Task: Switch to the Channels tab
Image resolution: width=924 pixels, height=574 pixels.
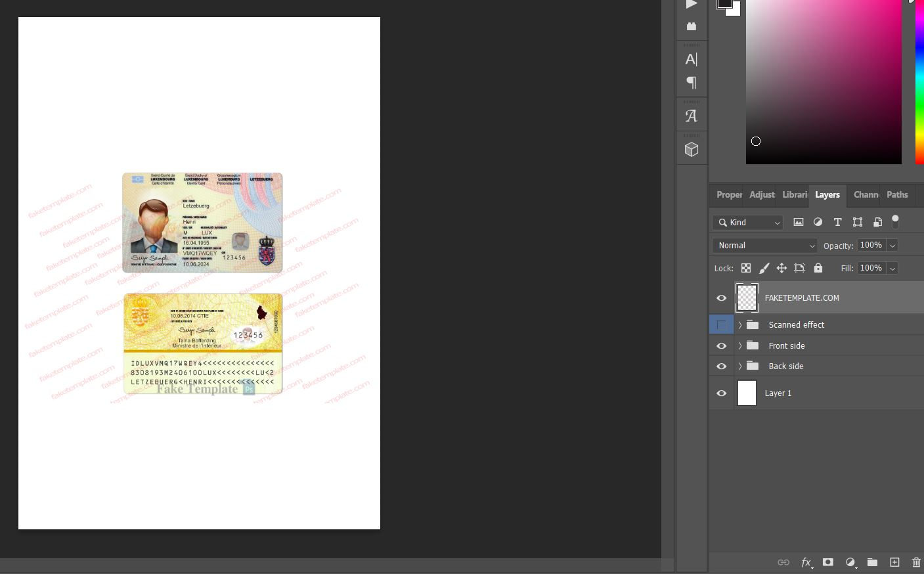Action: click(x=866, y=194)
